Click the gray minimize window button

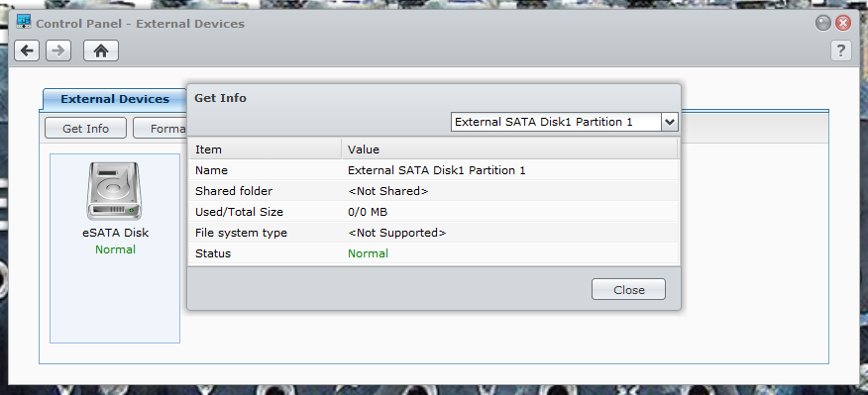tap(823, 23)
